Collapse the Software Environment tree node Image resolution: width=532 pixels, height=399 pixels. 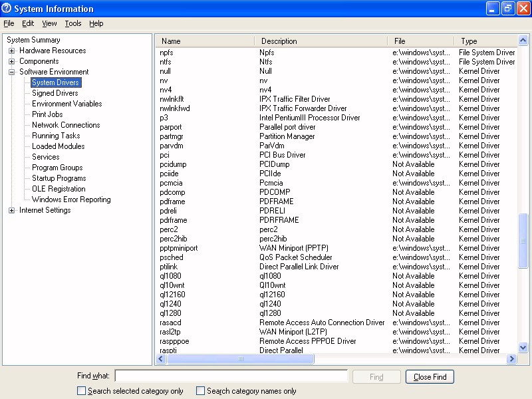click(12, 72)
